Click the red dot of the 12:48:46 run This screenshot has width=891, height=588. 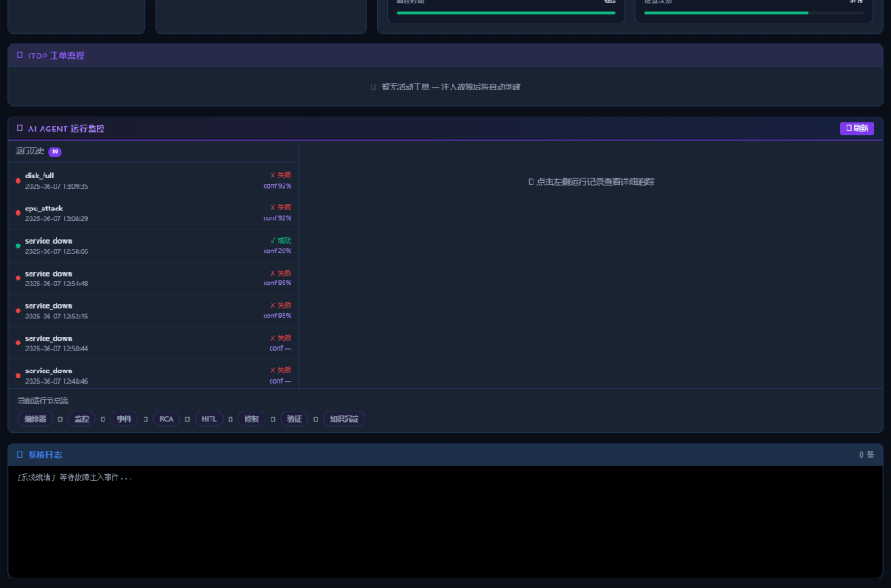pos(17,376)
